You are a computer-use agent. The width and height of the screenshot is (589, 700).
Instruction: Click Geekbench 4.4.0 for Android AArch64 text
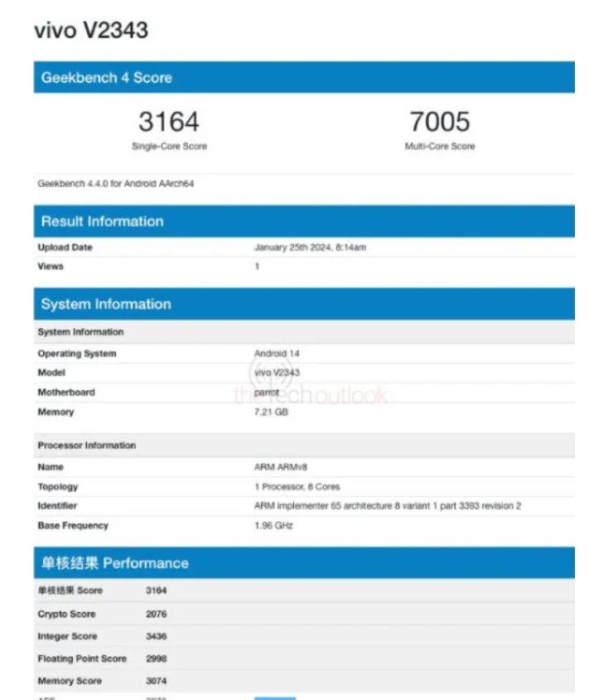(116, 183)
